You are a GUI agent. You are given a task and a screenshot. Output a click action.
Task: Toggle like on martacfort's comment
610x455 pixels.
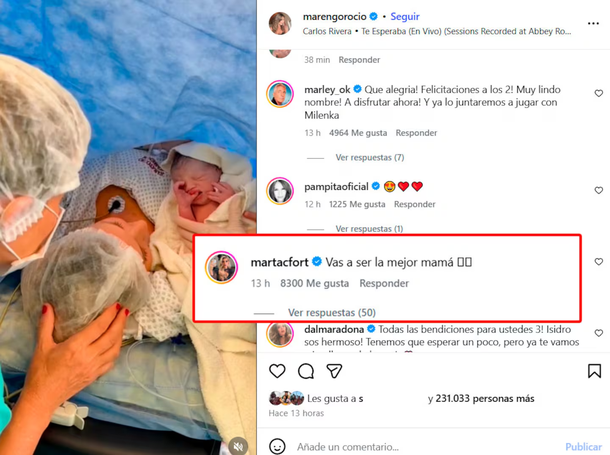[x=599, y=262]
